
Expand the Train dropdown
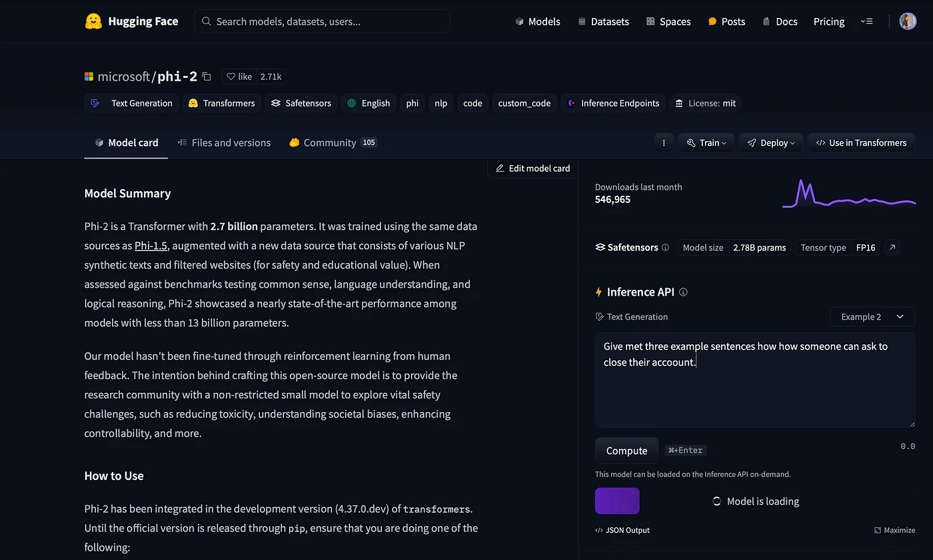[x=706, y=142]
